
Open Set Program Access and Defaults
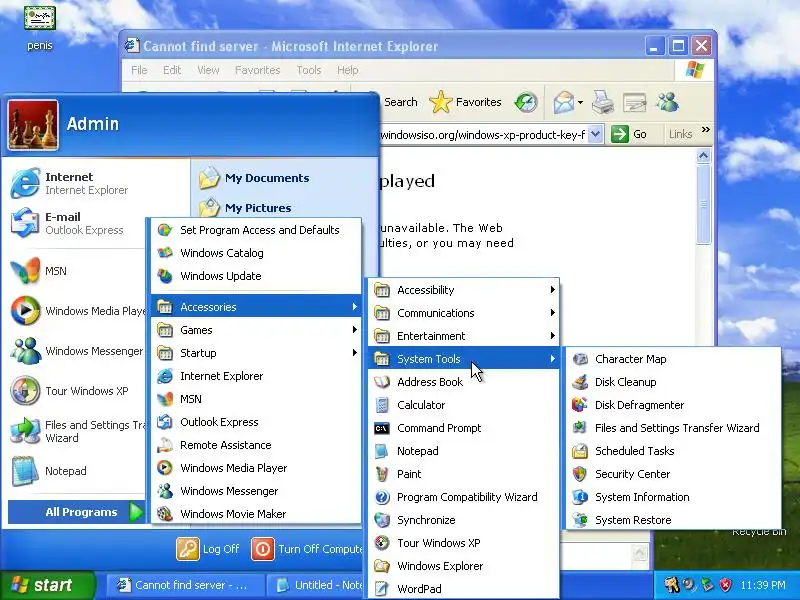[x=256, y=230]
